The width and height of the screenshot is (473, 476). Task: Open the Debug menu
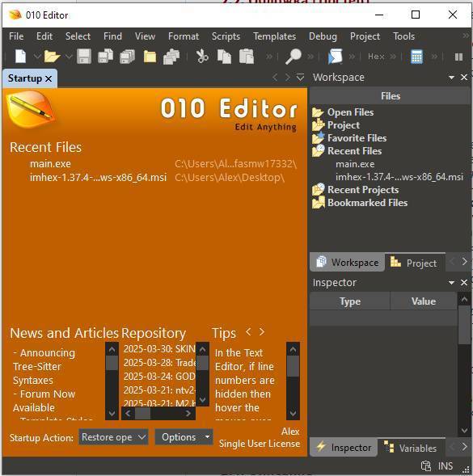pos(323,36)
